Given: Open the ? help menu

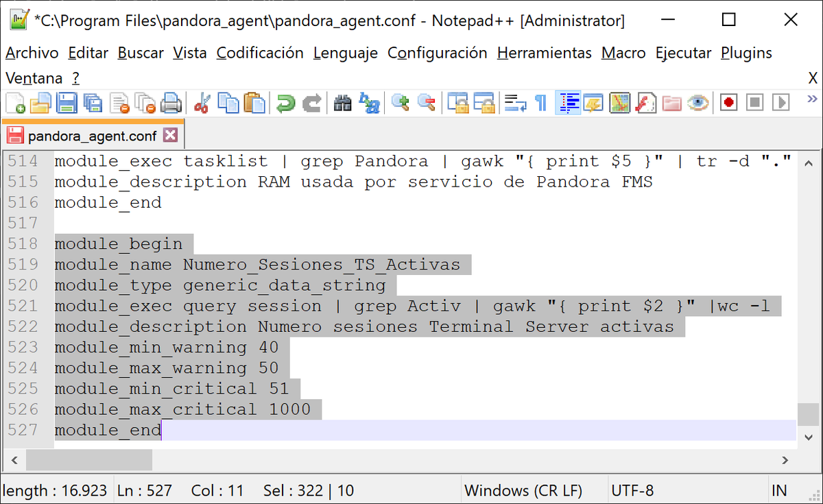Looking at the screenshot, I should [75, 78].
